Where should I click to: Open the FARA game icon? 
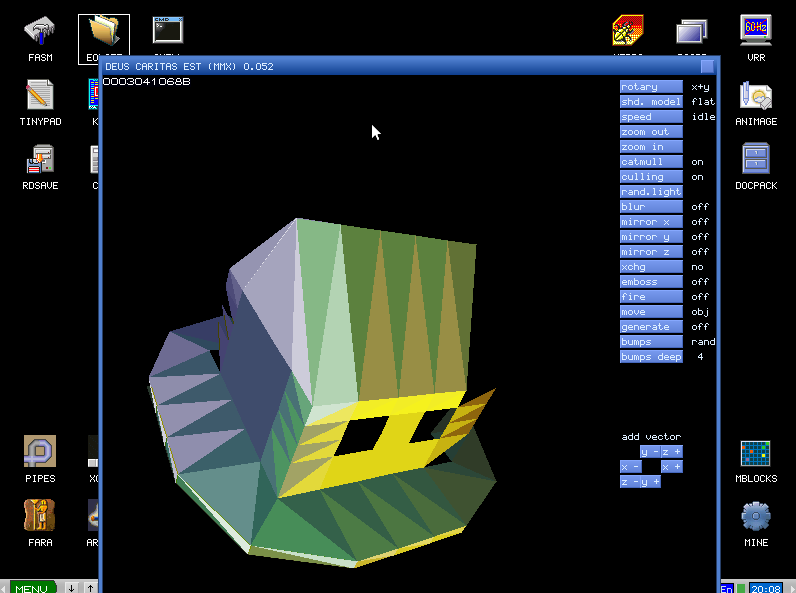(x=40, y=523)
